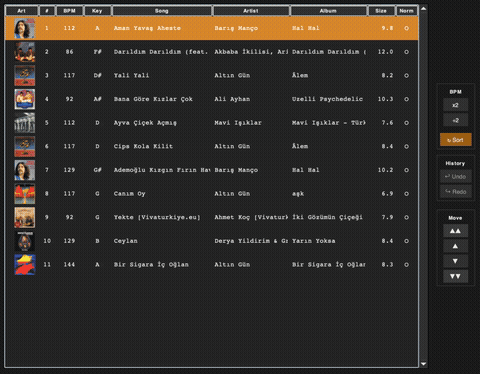
Task: Click the Size column header
Action: [x=381, y=11]
